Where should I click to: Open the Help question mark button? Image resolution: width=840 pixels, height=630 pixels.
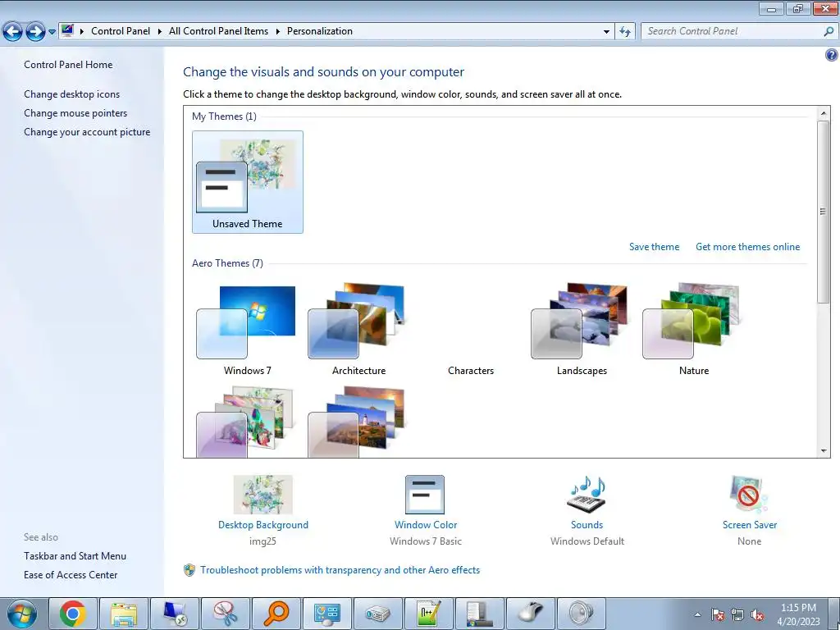pyautogui.click(x=832, y=55)
